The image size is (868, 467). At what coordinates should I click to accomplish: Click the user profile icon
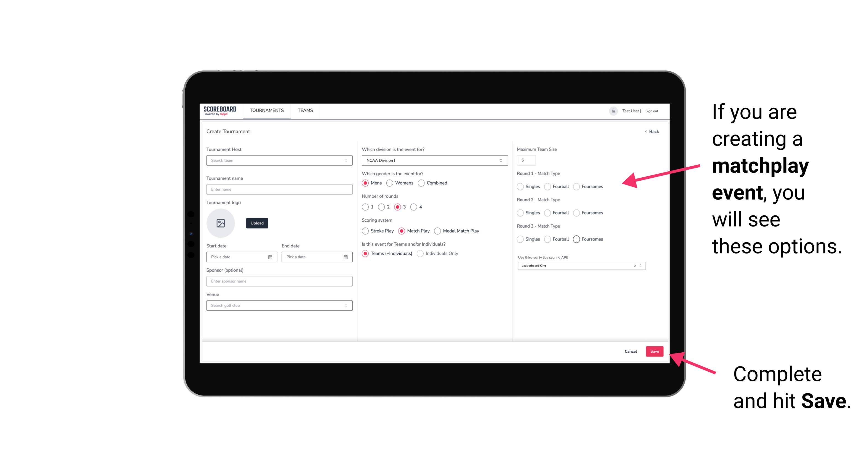(x=612, y=111)
